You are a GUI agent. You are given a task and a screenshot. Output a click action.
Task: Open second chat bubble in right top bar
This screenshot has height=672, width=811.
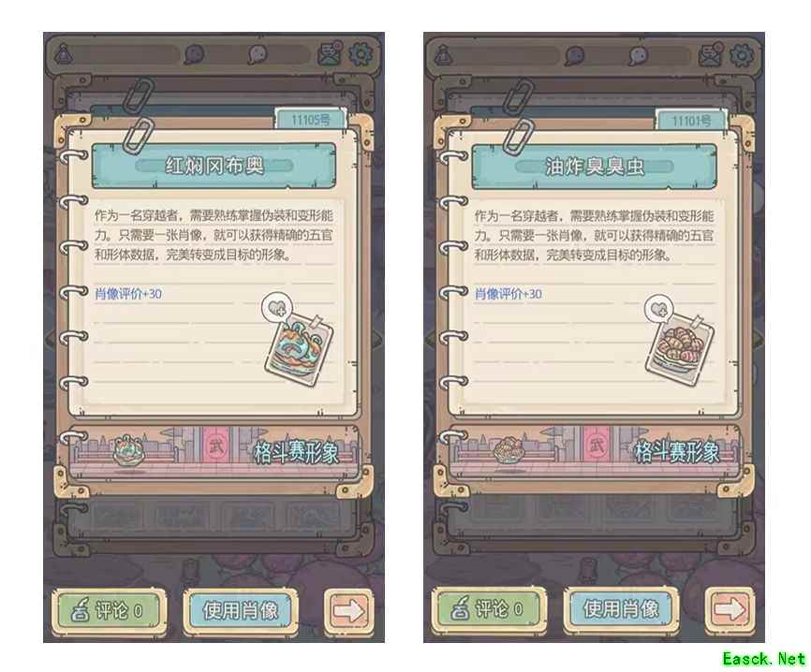point(638,54)
